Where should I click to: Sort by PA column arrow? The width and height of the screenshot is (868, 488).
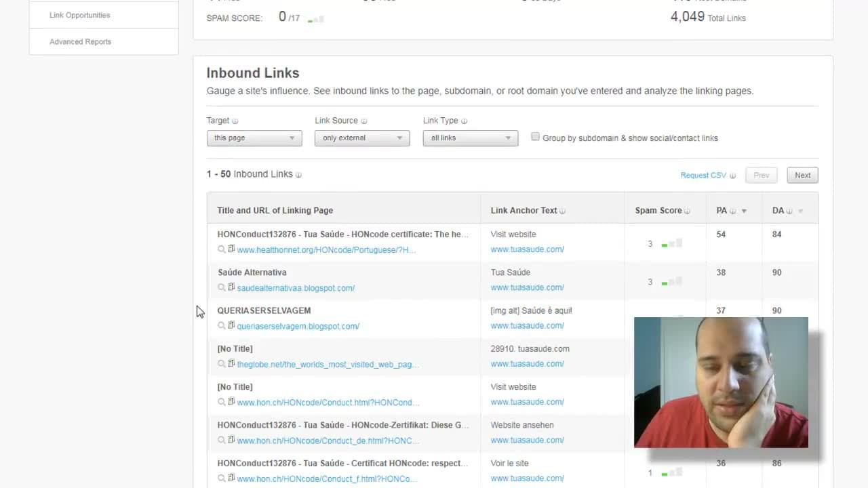point(744,211)
